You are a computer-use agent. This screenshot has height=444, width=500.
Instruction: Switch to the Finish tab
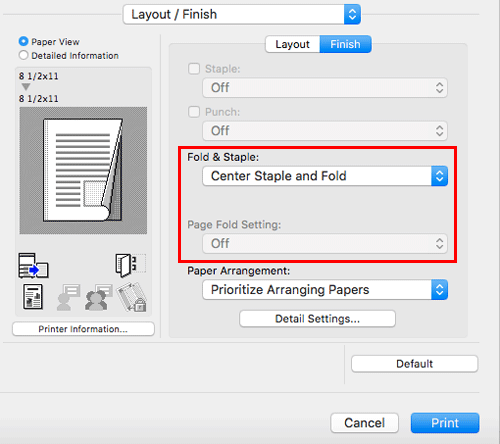(x=345, y=44)
